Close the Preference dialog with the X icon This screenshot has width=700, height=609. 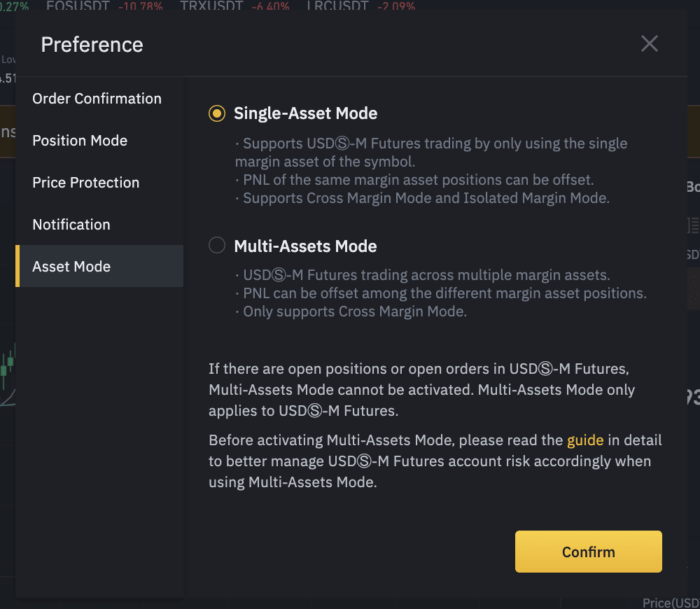pyautogui.click(x=649, y=44)
